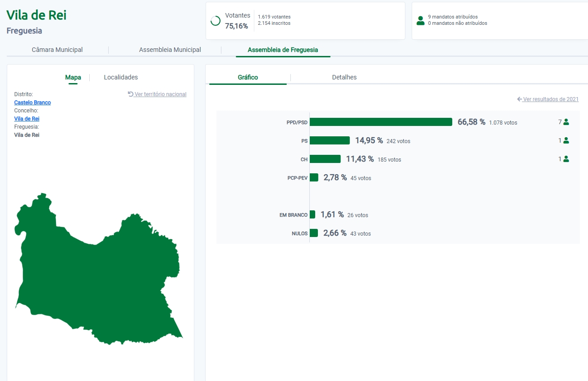This screenshot has height=381, width=588.
Task: Open the Vila de Rei concelho link
Action: coord(27,119)
